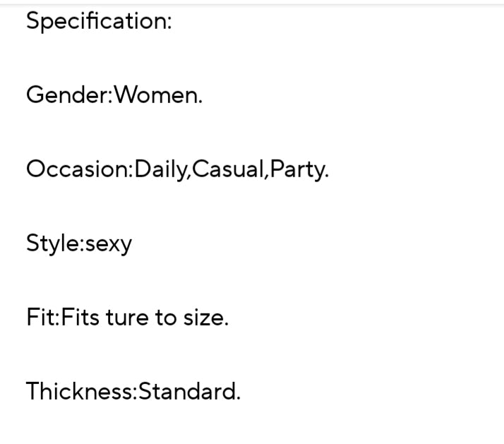Click the word Daily
This screenshot has height=444, width=504.
click(x=160, y=169)
